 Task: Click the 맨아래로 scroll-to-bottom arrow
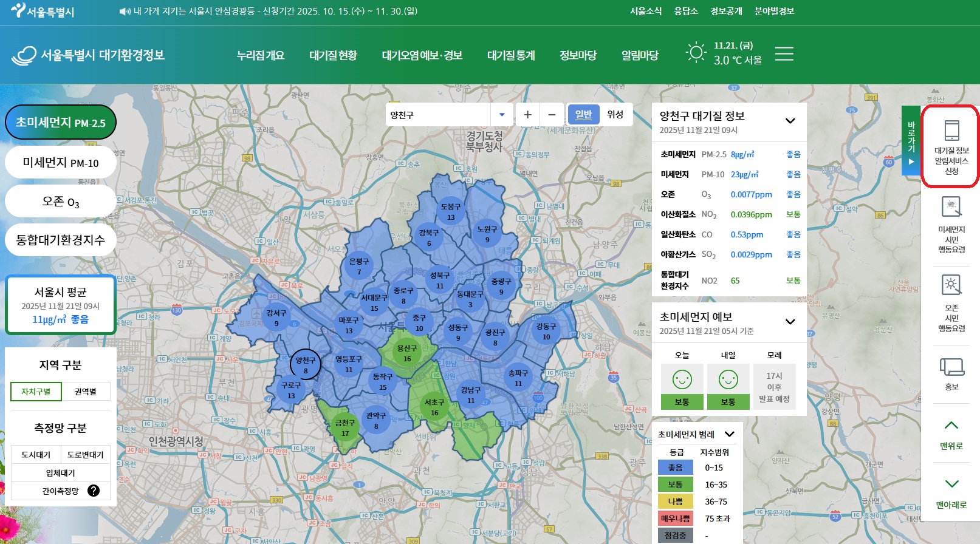click(x=951, y=484)
